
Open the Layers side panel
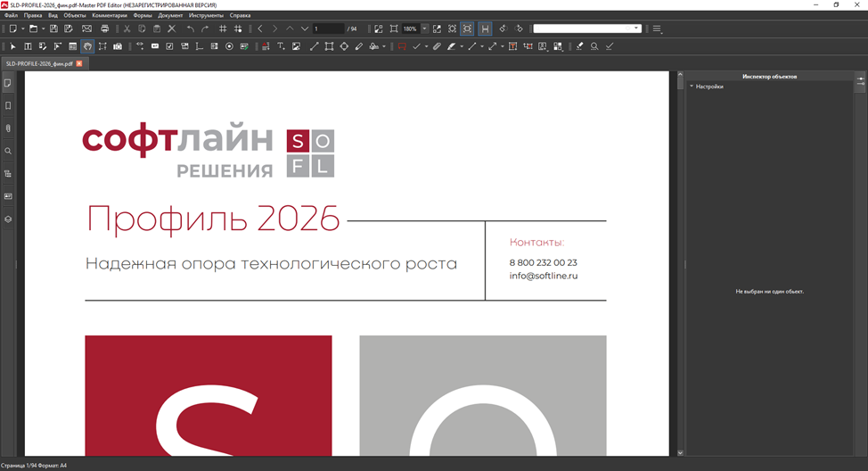8,219
